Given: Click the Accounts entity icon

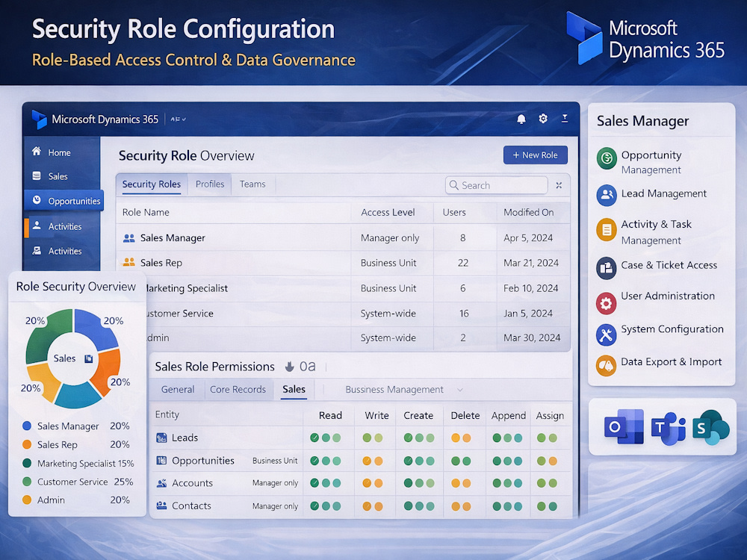Looking at the screenshot, I should point(161,483).
